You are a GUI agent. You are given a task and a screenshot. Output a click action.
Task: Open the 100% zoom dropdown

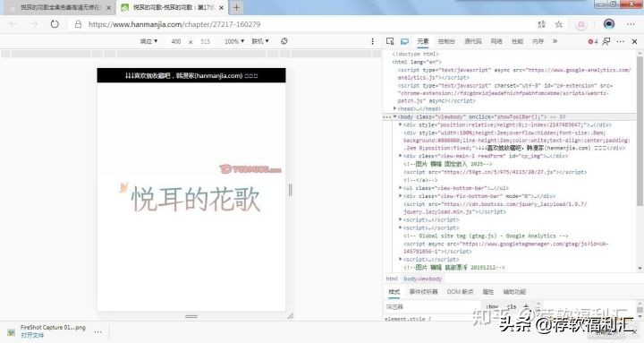tap(234, 41)
